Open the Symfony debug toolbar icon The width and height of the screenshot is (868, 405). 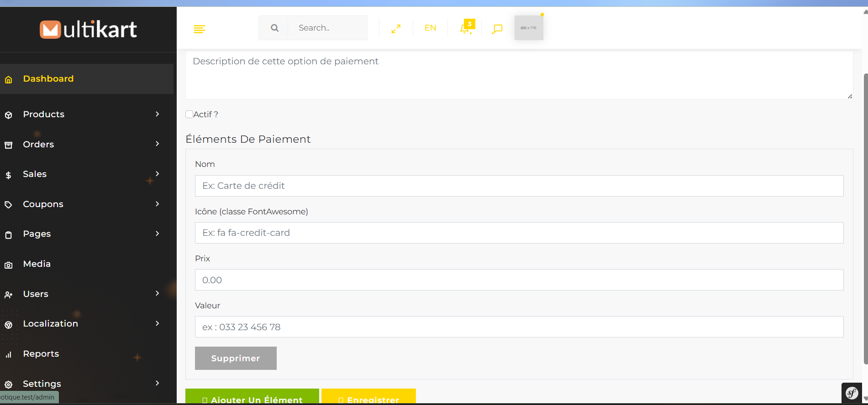click(x=852, y=393)
